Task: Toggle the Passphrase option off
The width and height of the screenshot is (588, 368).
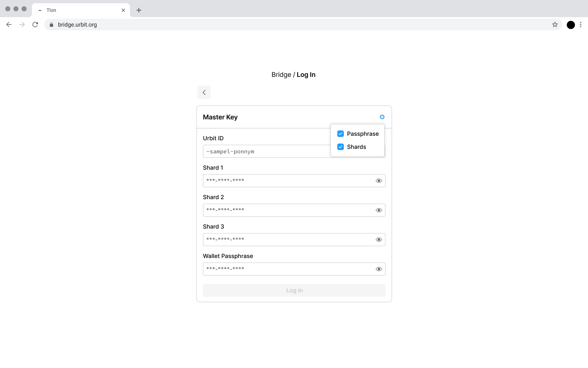Action: coord(340,134)
